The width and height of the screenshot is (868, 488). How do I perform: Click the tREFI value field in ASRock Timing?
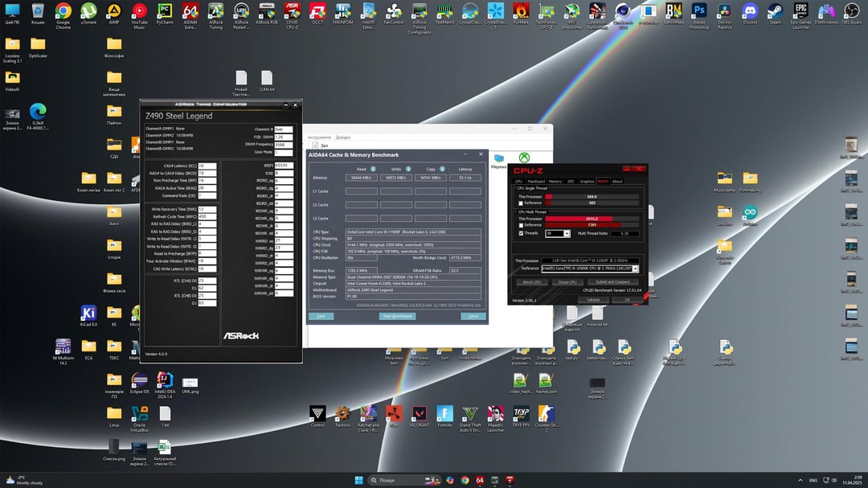point(284,165)
